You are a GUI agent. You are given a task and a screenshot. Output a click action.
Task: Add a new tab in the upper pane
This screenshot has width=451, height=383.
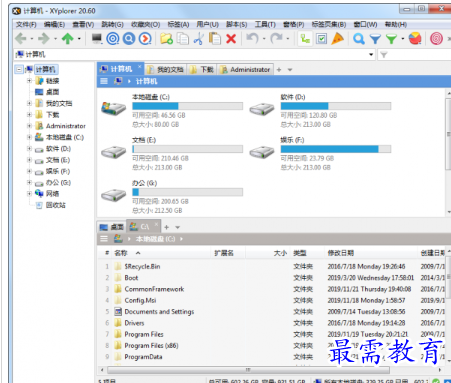pyautogui.click(x=279, y=70)
